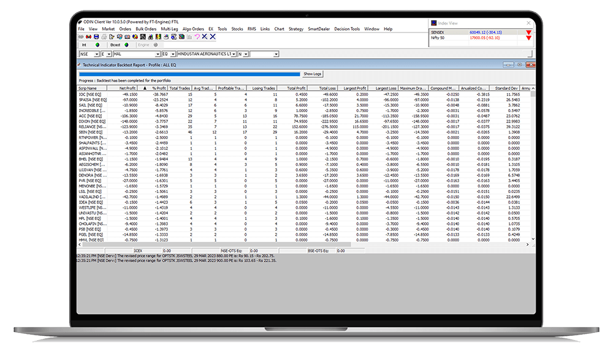Select the ACC [NSE EQ] row

pos(304,116)
